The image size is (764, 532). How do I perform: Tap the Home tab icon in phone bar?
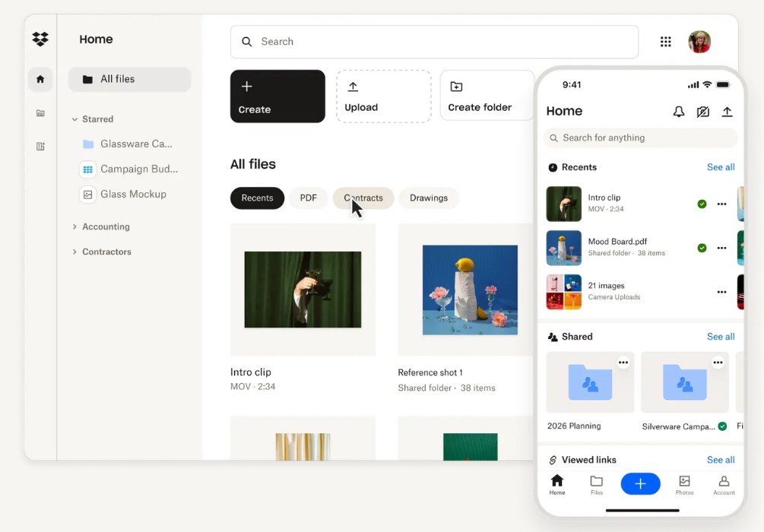[557, 484]
